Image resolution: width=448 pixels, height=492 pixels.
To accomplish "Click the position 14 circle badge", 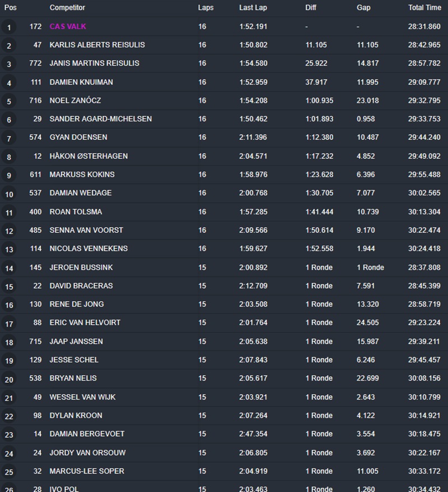I will click(x=9, y=269).
